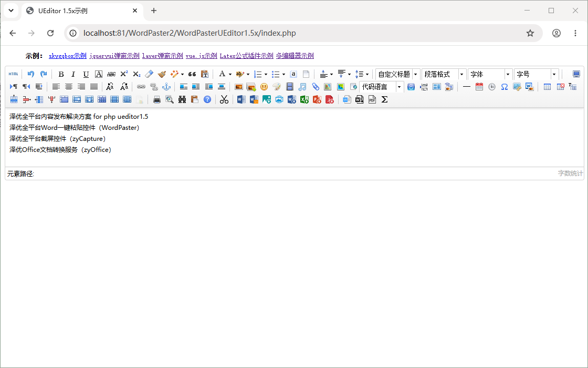Open the 段落格式 dropdown
The width and height of the screenshot is (588, 368).
click(x=444, y=74)
